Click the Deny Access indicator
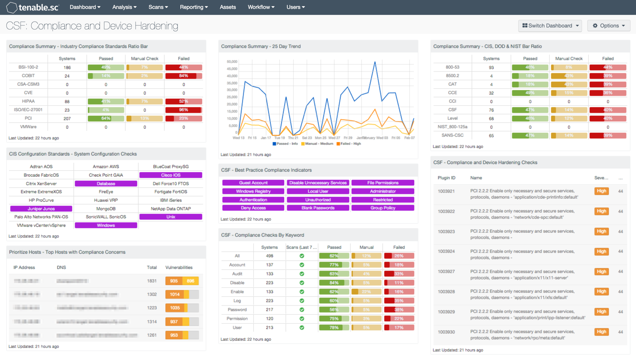Screen dimensions: 636x364 [253, 208]
